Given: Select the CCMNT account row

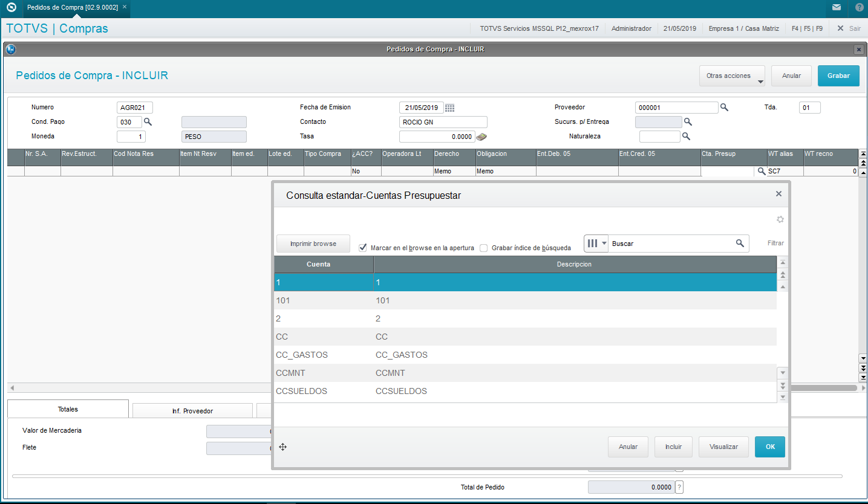Looking at the screenshot, I should click(525, 373).
